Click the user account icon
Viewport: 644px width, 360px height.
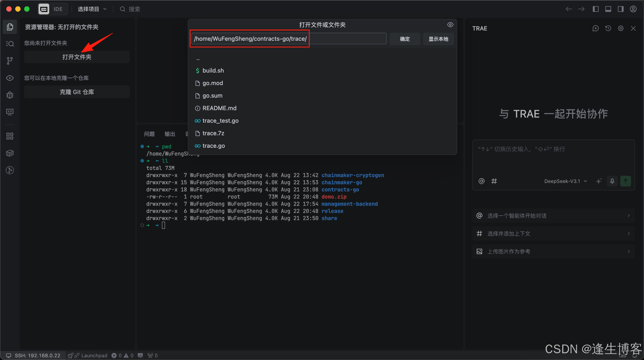[633, 9]
